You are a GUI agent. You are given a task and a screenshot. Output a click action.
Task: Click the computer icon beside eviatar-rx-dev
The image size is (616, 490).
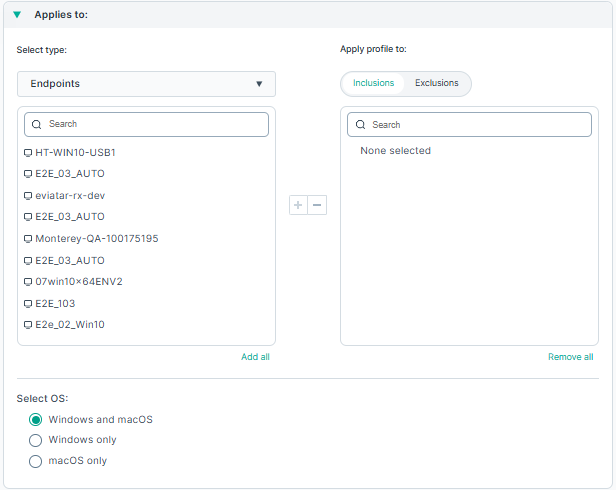click(x=28, y=196)
